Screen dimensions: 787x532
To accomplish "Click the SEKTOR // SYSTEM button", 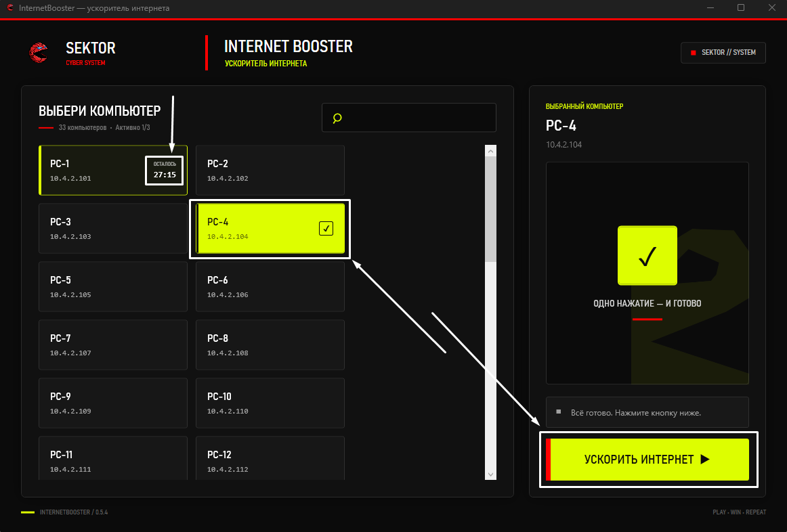I will coord(723,53).
